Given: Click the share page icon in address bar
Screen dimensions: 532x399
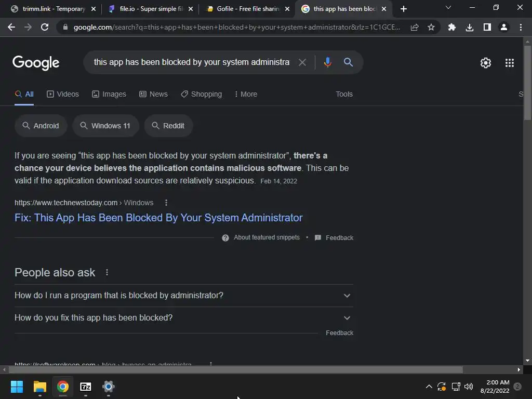Looking at the screenshot, I should [415, 27].
